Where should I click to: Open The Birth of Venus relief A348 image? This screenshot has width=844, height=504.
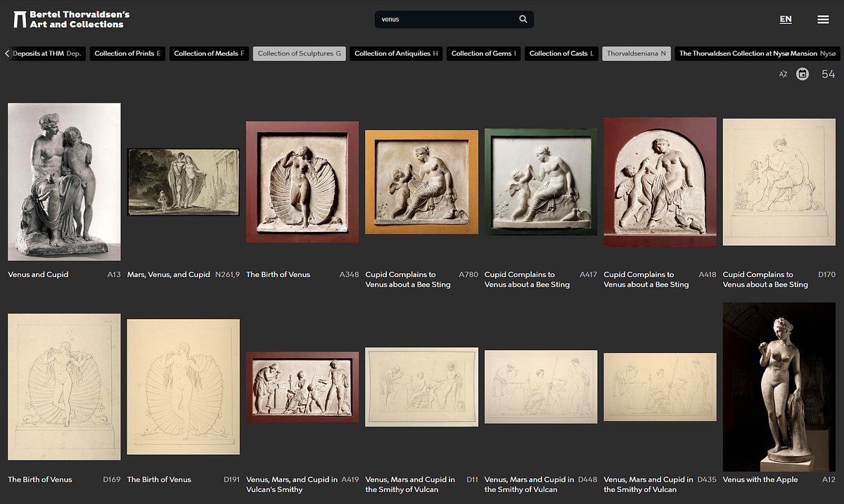click(x=302, y=182)
